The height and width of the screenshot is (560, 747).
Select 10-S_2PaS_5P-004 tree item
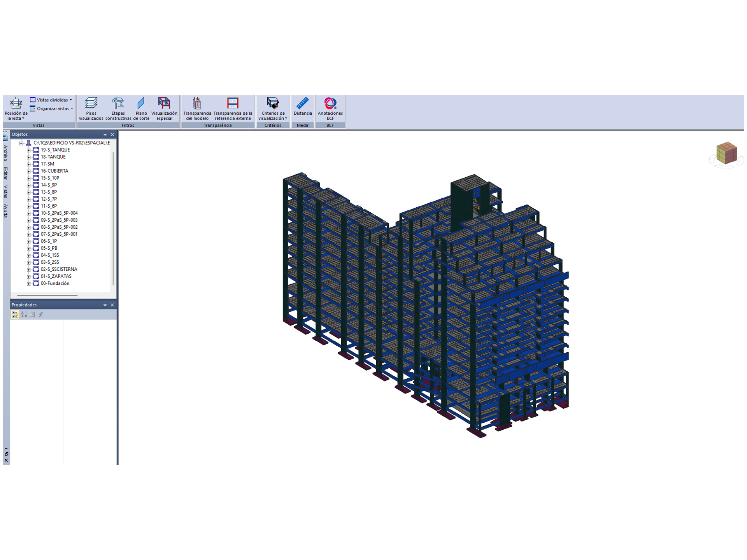coord(59,213)
